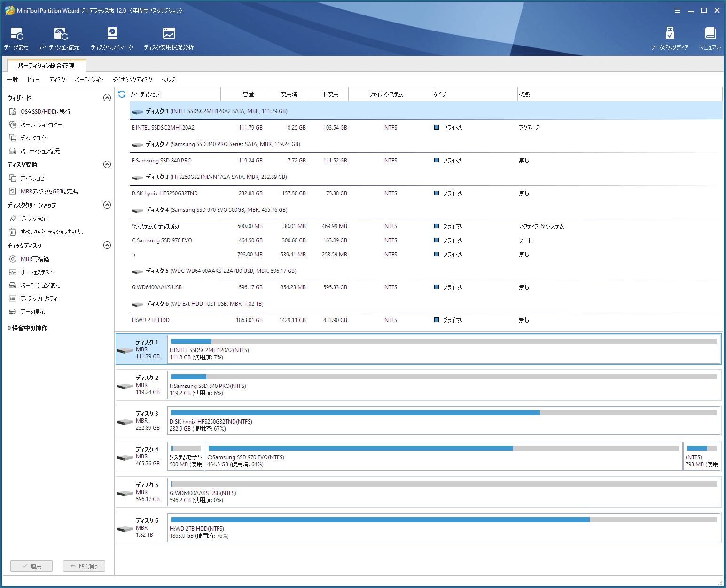Sort by the 状態 column header

coord(620,94)
